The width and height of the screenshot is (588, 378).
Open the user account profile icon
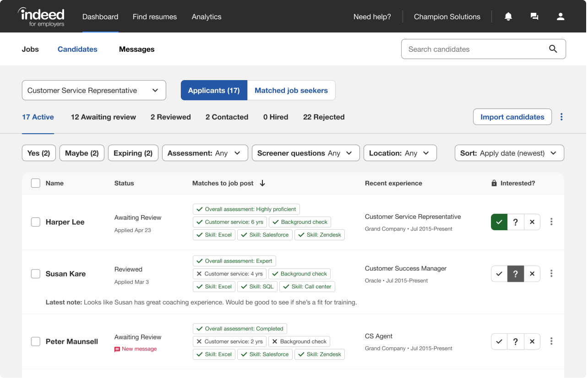560,16
